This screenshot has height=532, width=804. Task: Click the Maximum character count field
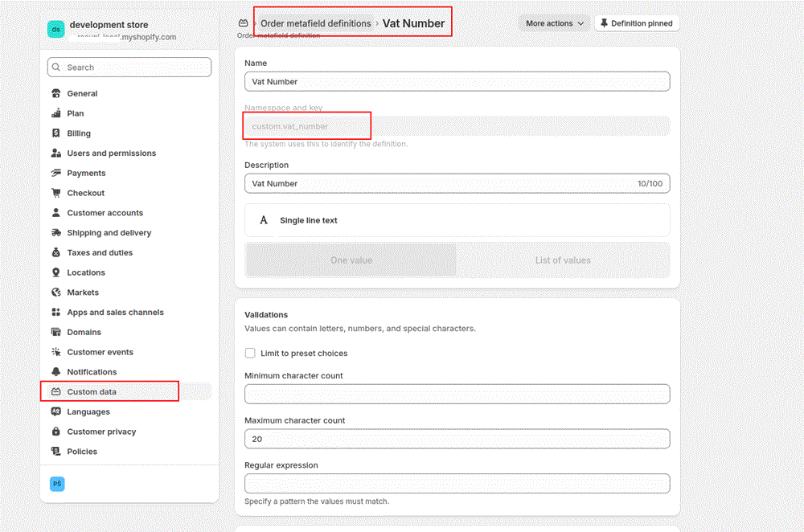[457, 439]
